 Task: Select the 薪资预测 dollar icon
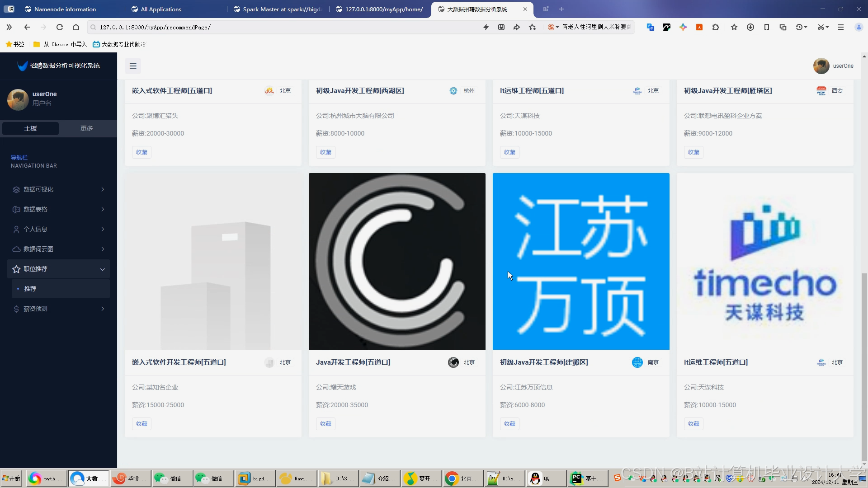[x=16, y=309]
